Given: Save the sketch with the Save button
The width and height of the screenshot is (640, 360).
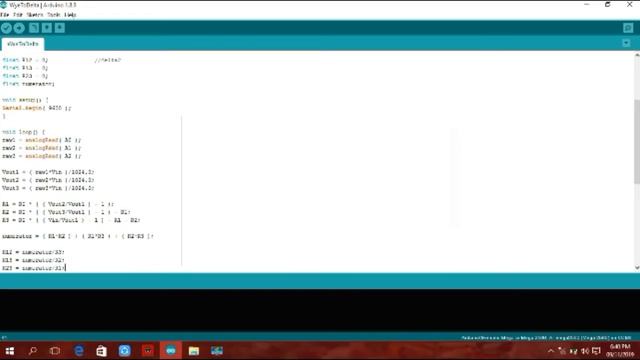Looking at the screenshot, I should 60,28.
